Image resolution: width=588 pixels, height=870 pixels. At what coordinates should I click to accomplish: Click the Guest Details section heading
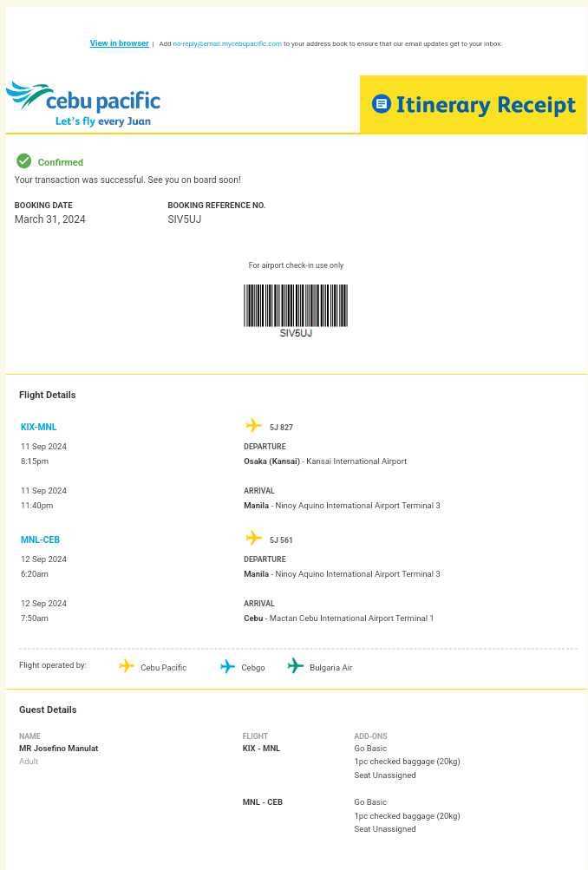(x=48, y=710)
